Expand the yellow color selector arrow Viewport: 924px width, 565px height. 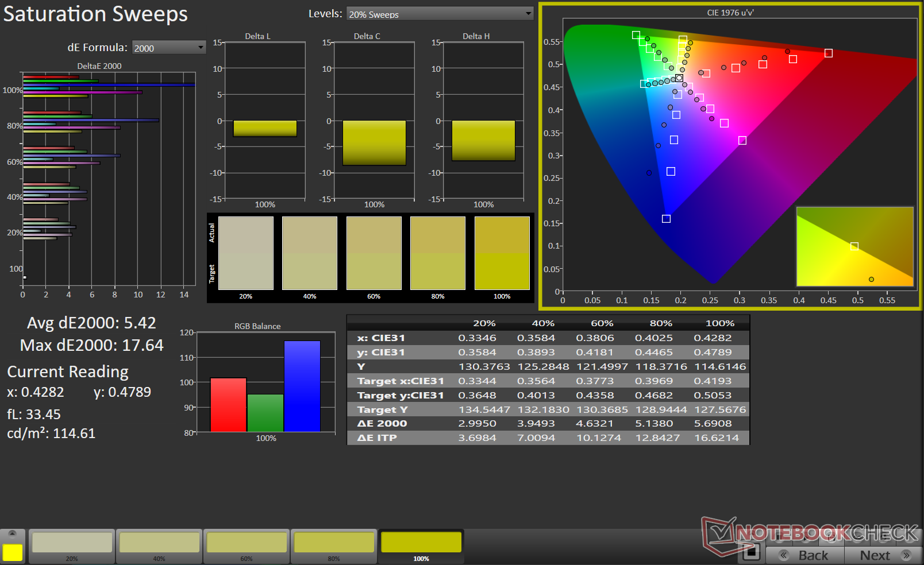(x=12, y=533)
